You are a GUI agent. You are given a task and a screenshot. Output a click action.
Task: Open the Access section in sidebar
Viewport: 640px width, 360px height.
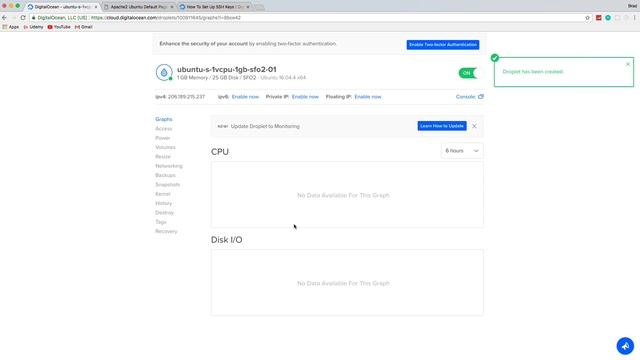[x=164, y=129]
